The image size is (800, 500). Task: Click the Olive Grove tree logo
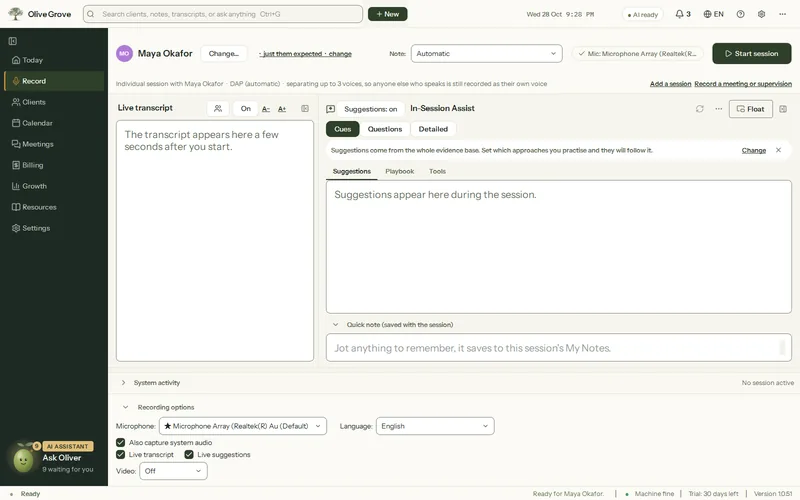[x=16, y=14]
